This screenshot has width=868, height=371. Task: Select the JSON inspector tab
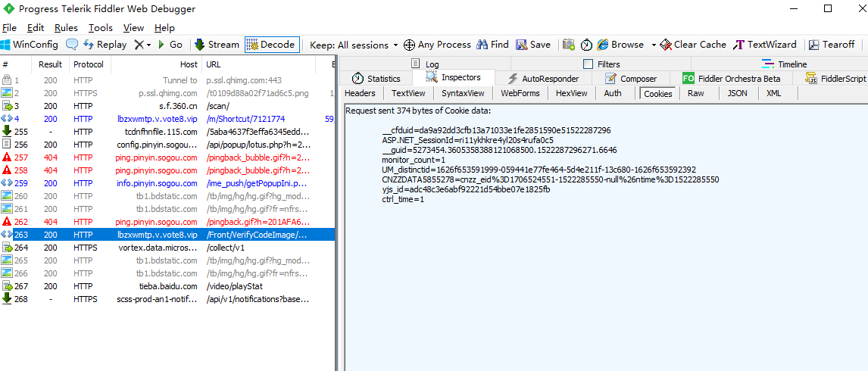[x=738, y=93]
